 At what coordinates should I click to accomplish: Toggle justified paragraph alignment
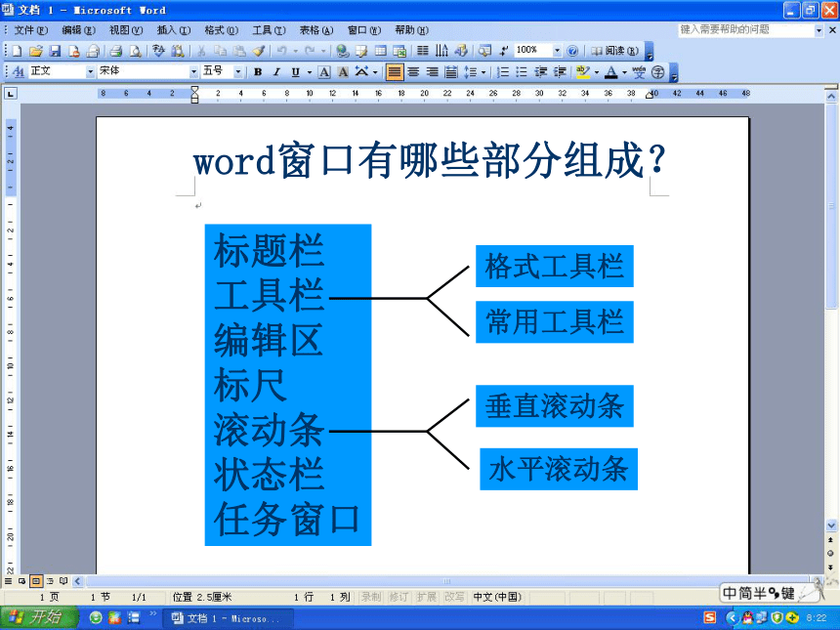pos(395,71)
